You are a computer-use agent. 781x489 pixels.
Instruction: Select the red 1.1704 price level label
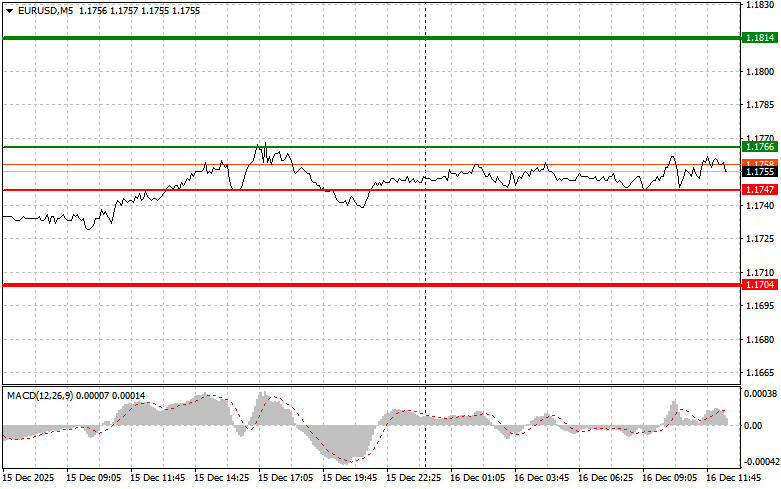(x=759, y=285)
